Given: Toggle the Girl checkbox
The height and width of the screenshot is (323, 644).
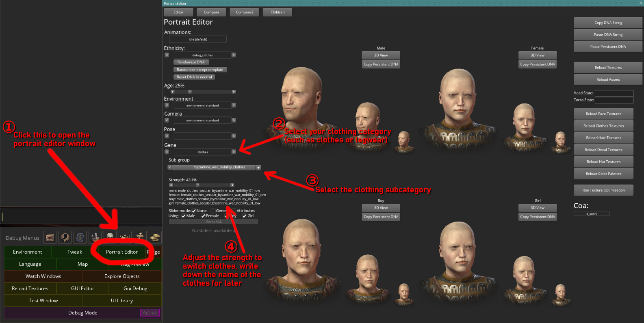Looking at the screenshot, I should click(245, 216).
